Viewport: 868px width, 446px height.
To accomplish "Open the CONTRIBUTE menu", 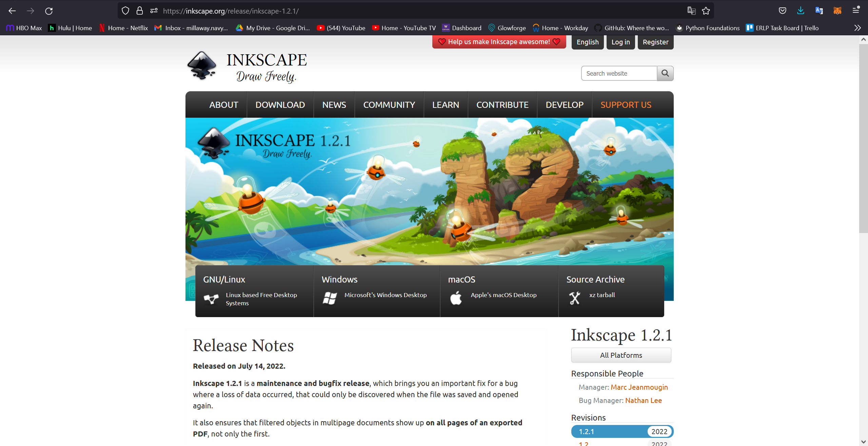I will [x=502, y=105].
